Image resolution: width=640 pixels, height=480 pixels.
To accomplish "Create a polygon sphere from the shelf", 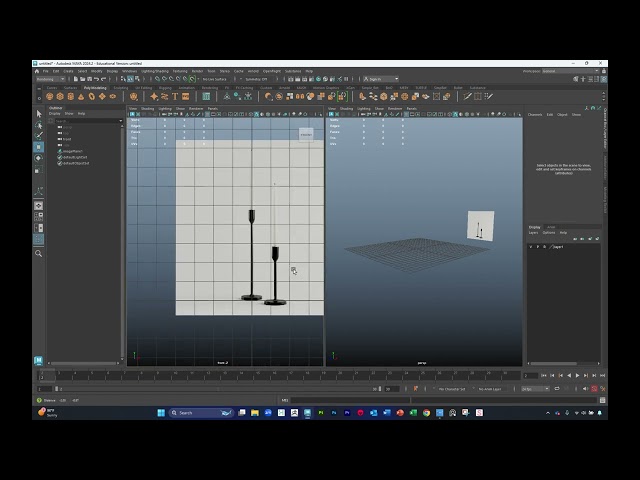I will [50, 97].
